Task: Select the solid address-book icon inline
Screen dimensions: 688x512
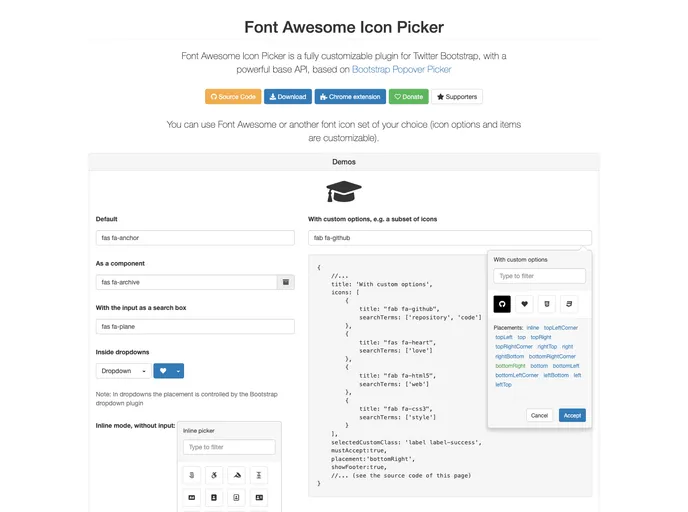Action: [214, 497]
